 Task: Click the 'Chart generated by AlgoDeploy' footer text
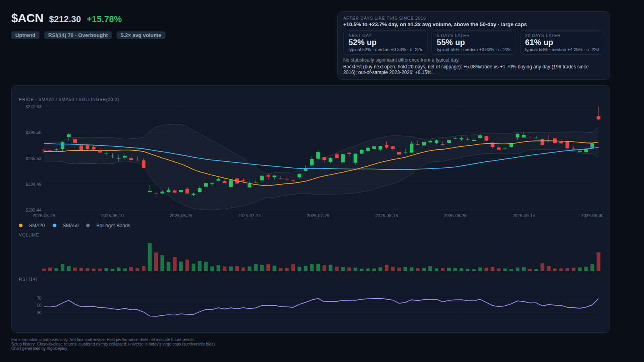pyautogui.click(x=39, y=349)
